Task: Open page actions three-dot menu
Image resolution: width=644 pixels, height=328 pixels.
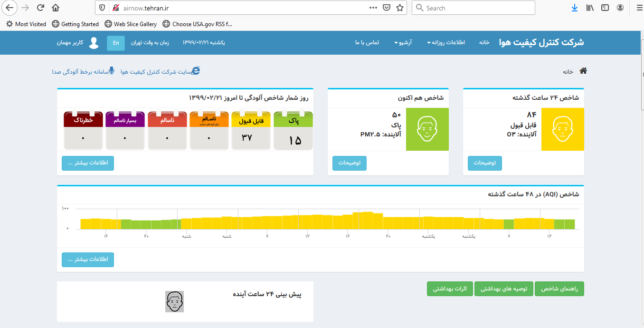Action: [x=373, y=8]
